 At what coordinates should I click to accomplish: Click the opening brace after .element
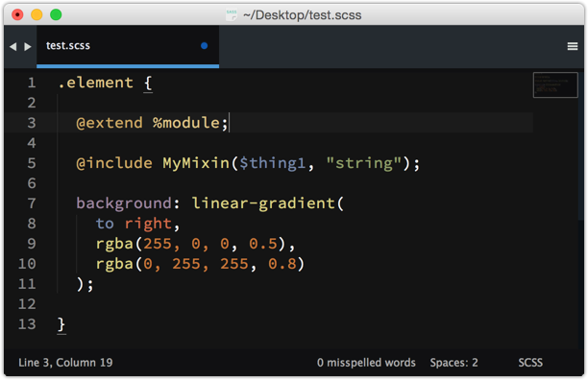point(148,83)
